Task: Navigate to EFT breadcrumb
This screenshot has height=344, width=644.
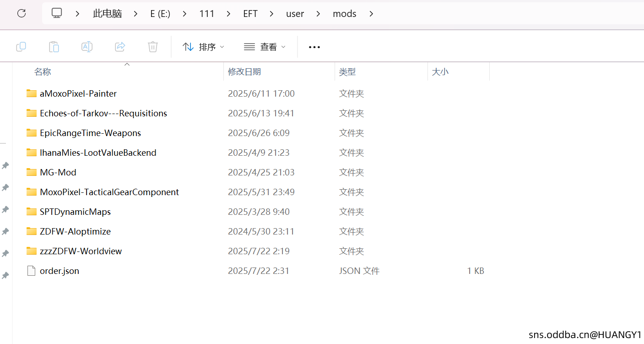Action: [x=250, y=14]
